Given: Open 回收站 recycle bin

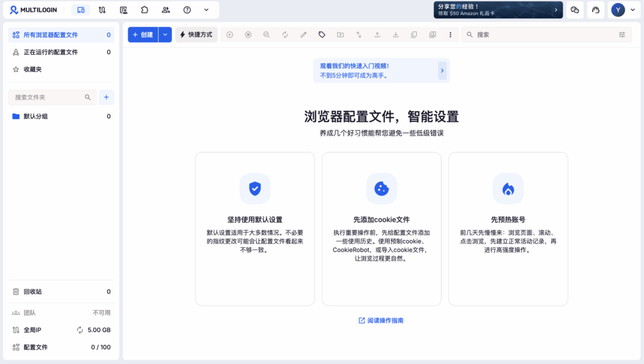Looking at the screenshot, I should click(x=61, y=291).
